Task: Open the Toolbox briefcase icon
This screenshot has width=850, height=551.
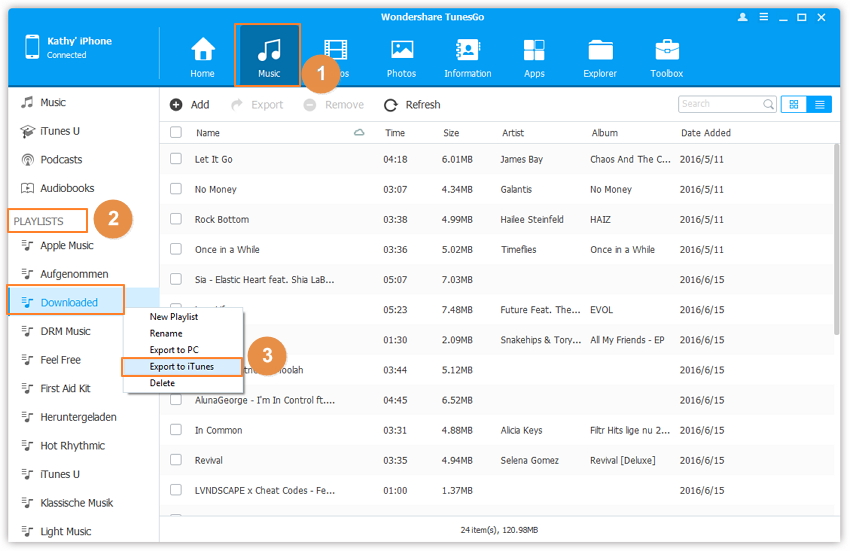Action: coord(667,50)
